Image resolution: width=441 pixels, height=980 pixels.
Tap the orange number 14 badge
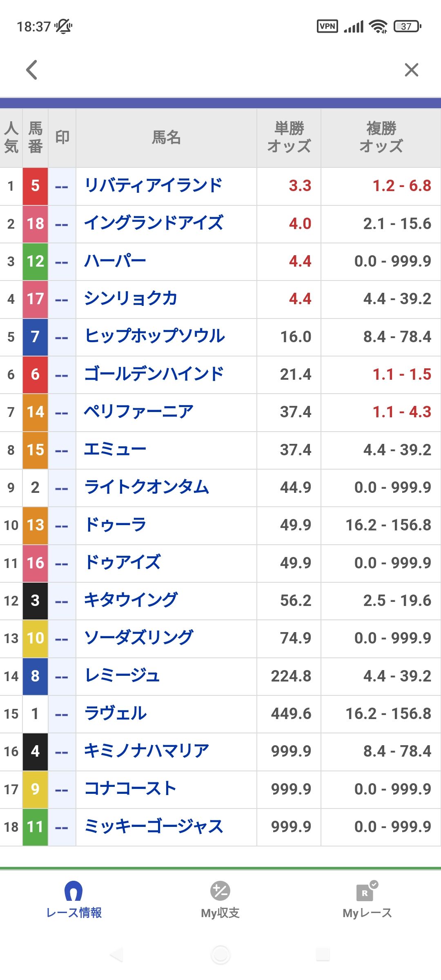(35, 412)
